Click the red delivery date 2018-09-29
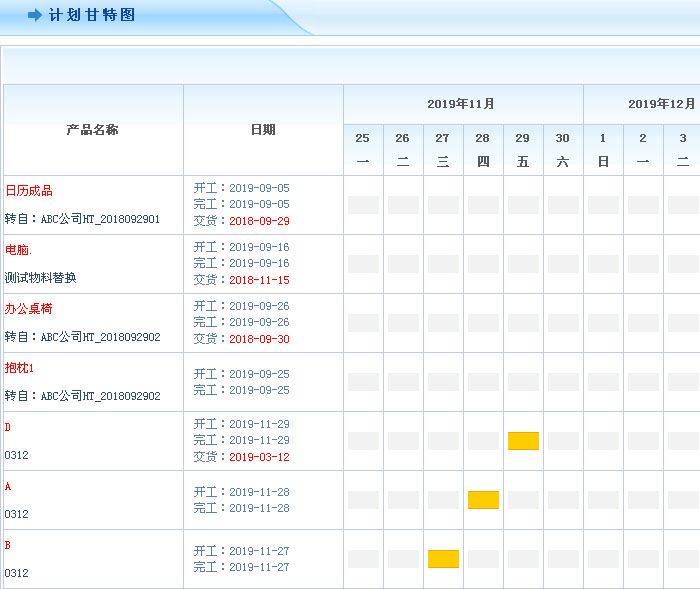Image resolution: width=700 pixels, height=589 pixels. (x=259, y=221)
